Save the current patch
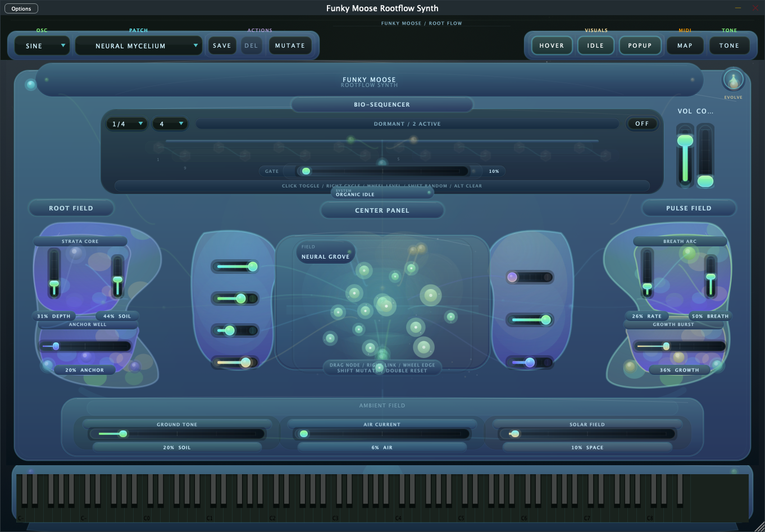This screenshot has width=765, height=532. pyautogui.click(x=222, y=45)
